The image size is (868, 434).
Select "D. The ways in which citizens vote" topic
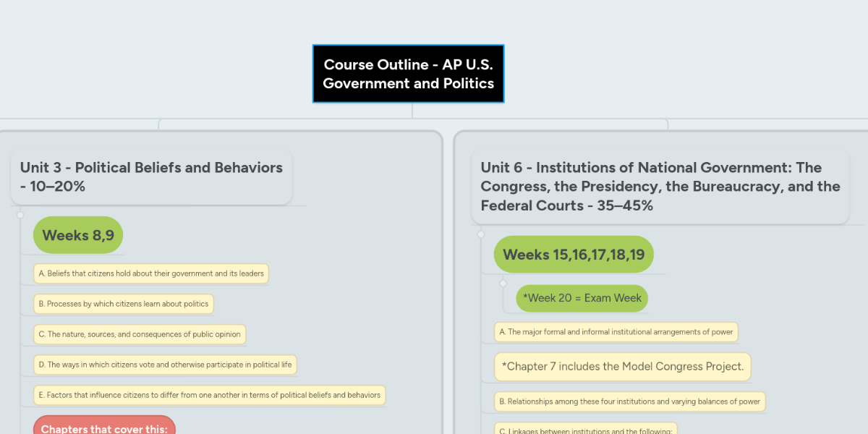pyautogui.click(x=164, y=365)
